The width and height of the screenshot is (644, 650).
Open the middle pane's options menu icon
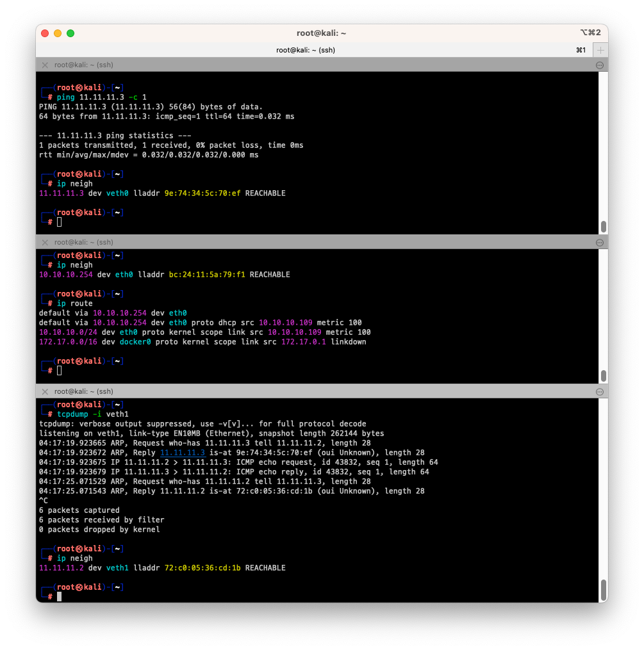coord(600,243)
